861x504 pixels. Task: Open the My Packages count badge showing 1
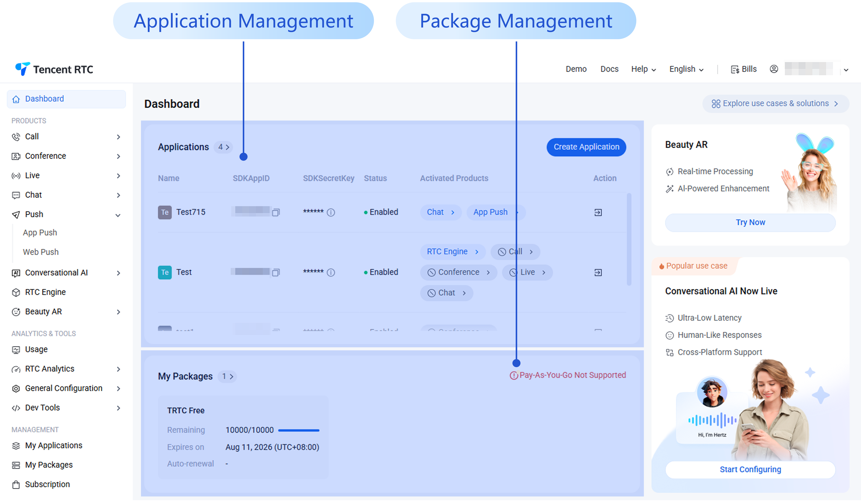[227, 377]
